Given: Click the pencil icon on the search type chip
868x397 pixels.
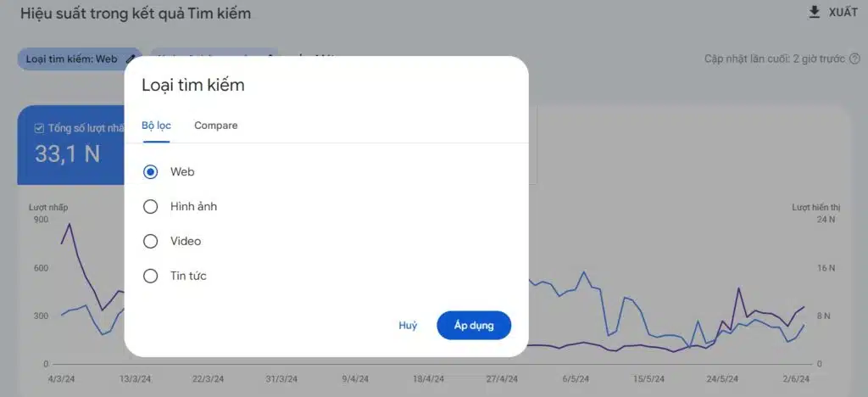Looking at the screenshot, I should coord(130,59).
